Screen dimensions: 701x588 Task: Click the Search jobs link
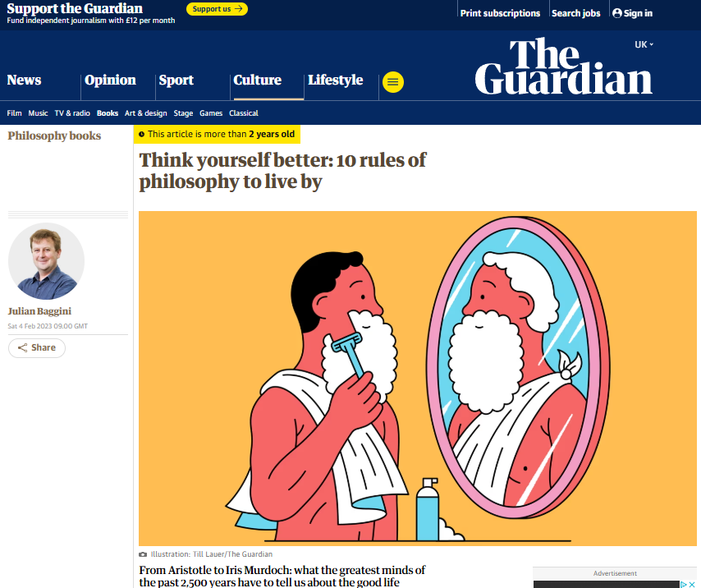pos(576,13)
